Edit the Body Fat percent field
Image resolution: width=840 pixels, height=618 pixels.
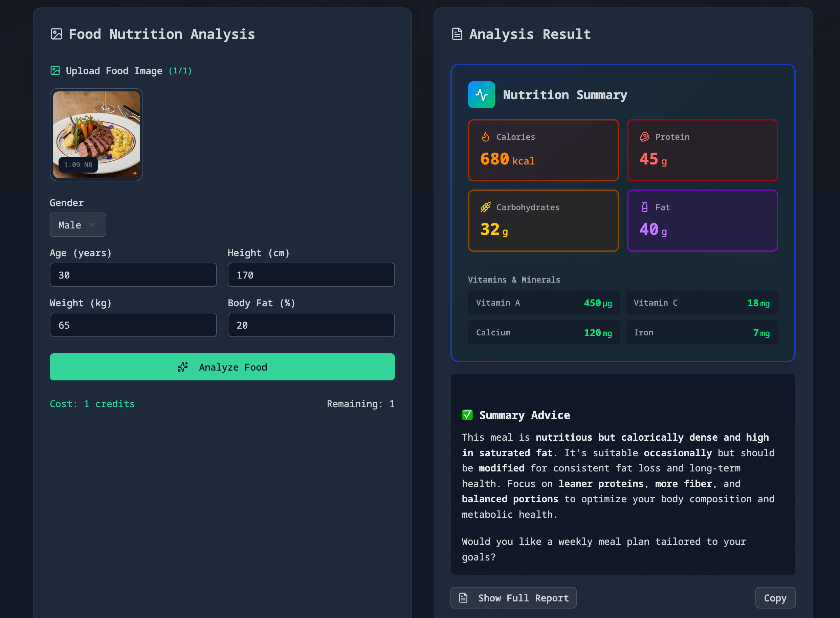(311, 325)
